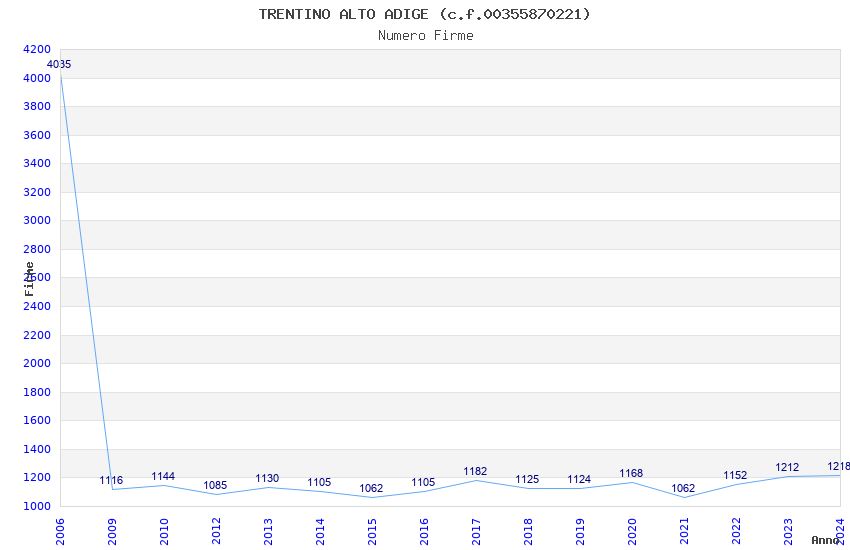Select the 1085 data label

point(215,486)
